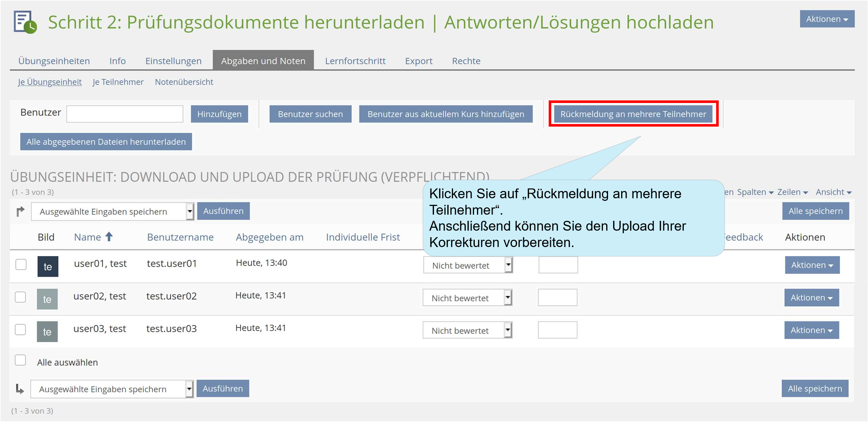Click the test.user01 username cell
Screen dimensions: 868x422
point(172,263)
